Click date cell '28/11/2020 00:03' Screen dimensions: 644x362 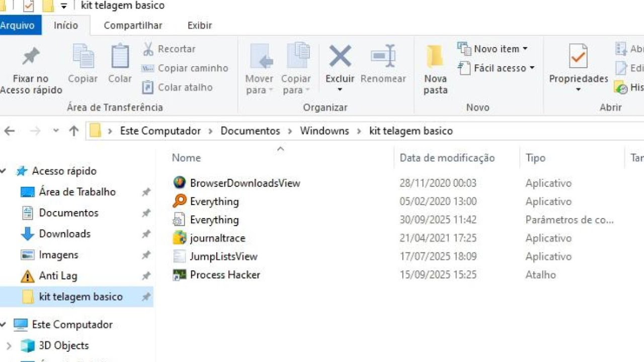point(438,183)
